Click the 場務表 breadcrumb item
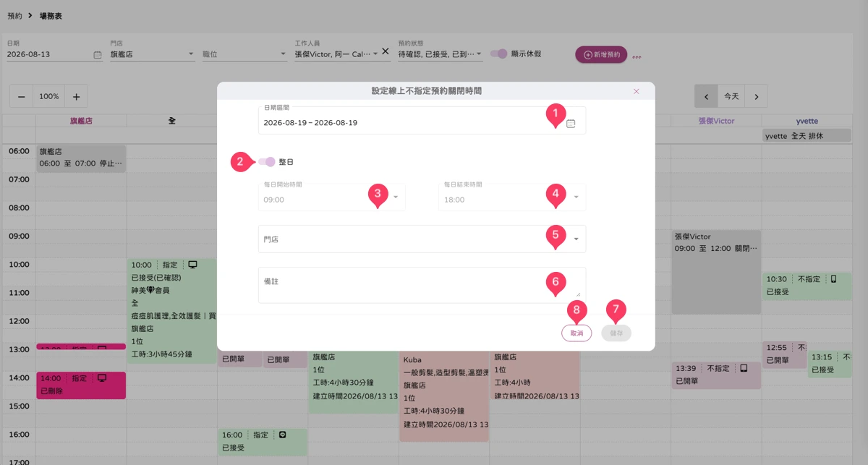 pyautogui.click(x=51, y=15)
